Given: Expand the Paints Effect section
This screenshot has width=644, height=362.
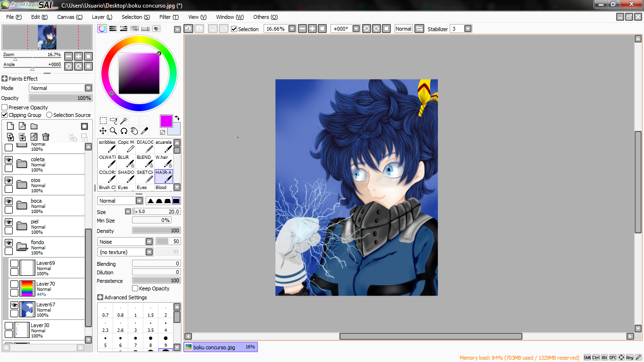Looking at the screenshot, I should (x=5, y=79).
